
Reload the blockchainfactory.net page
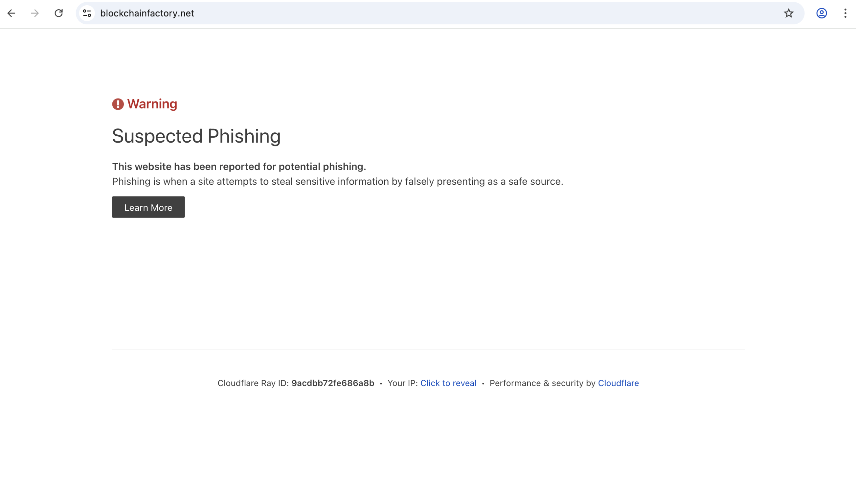[59, 13]
